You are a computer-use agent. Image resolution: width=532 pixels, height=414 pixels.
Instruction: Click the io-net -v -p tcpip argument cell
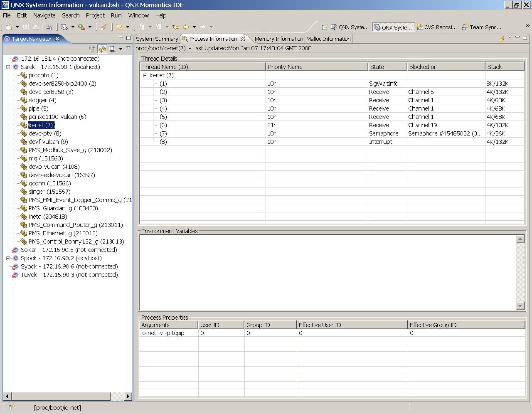[x=169, y=333]
